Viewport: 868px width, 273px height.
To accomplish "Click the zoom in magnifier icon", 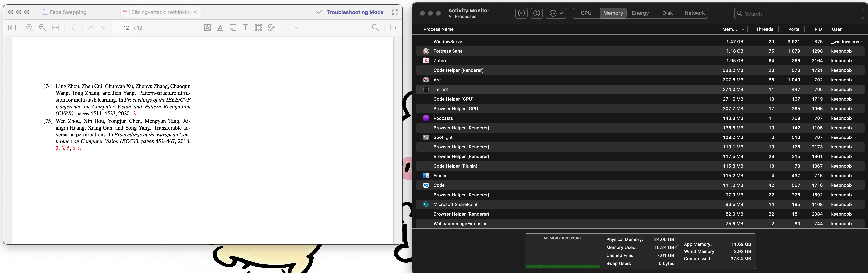I will 43,28.
